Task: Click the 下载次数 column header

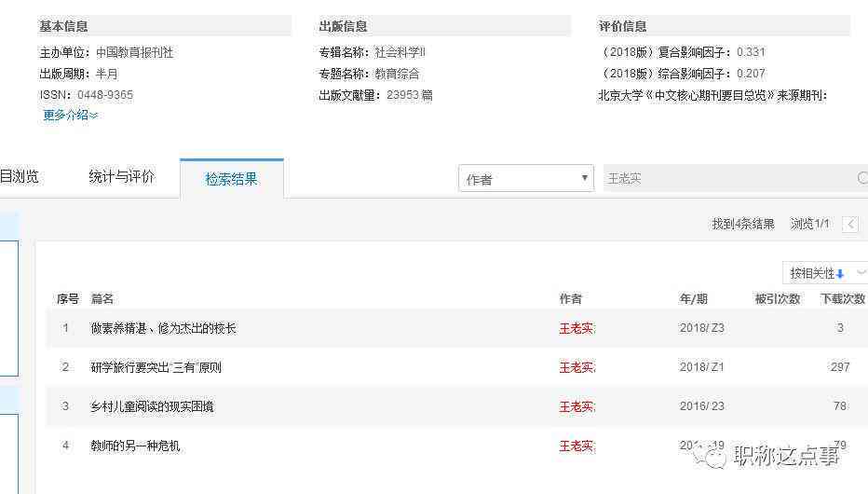Action: click(843, 299)
